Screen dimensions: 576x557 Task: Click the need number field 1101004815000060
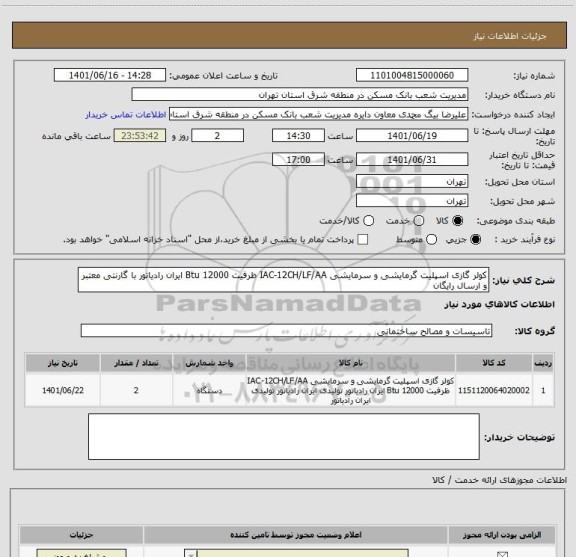pos(412,75)
